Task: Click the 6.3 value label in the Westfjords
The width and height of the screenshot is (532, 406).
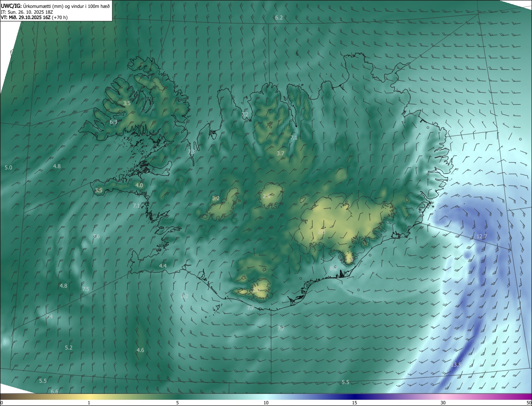Action: 113,122
